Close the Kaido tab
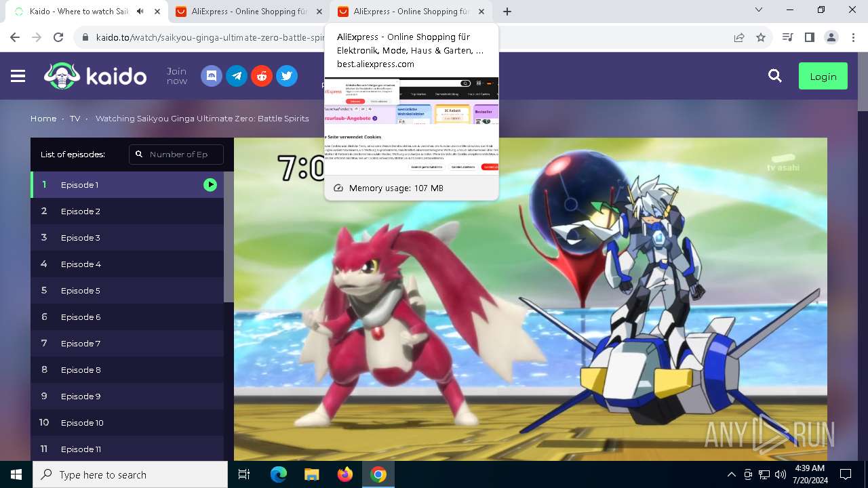Image resolution: width=868 pixels, height=488 pixels. point(157,12)
